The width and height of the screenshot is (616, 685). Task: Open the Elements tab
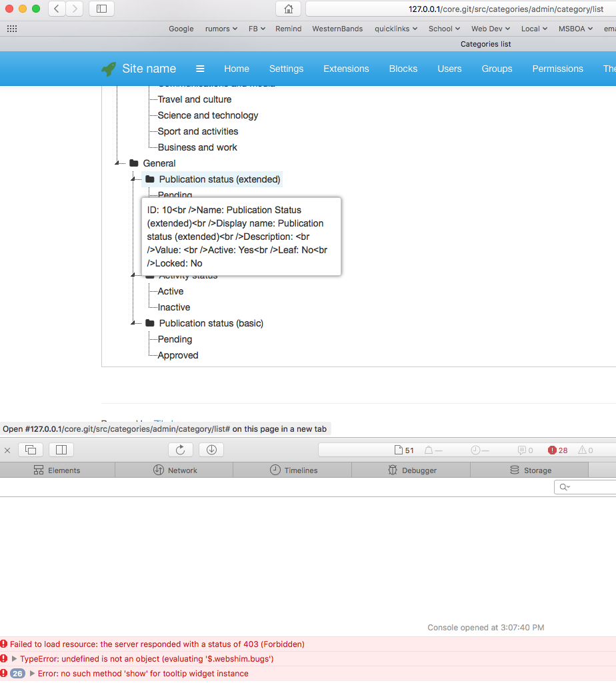click(57, 470)
